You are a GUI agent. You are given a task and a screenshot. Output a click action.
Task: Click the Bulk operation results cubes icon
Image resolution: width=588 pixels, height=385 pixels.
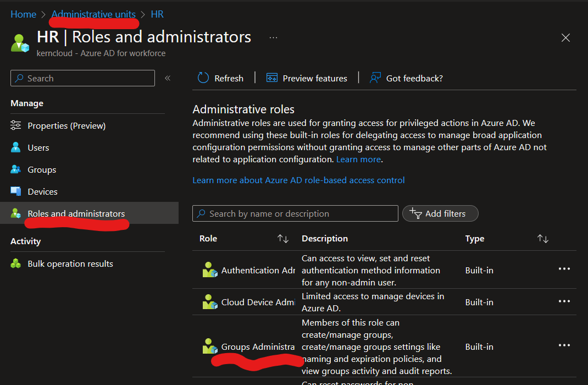(x=16, y=263)
